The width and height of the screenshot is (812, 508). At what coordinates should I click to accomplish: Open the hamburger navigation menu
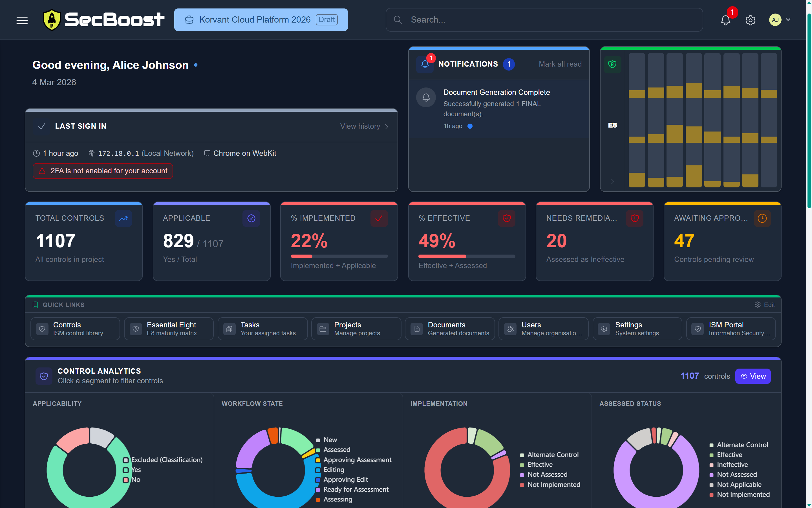(22, 20)
